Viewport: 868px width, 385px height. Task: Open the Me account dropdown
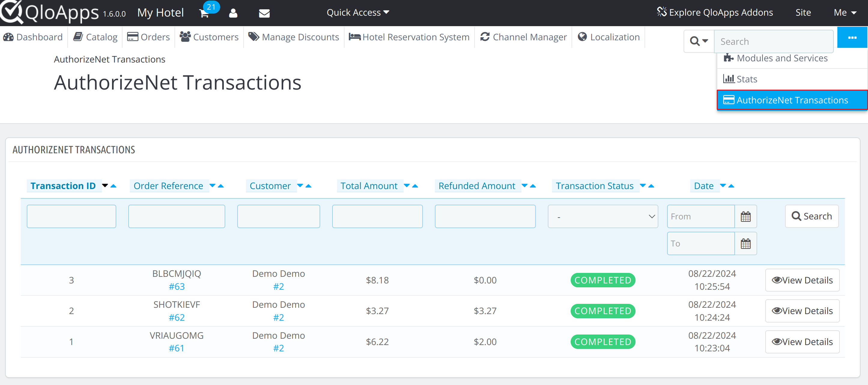pyautogui.click(x=845, y=13)
